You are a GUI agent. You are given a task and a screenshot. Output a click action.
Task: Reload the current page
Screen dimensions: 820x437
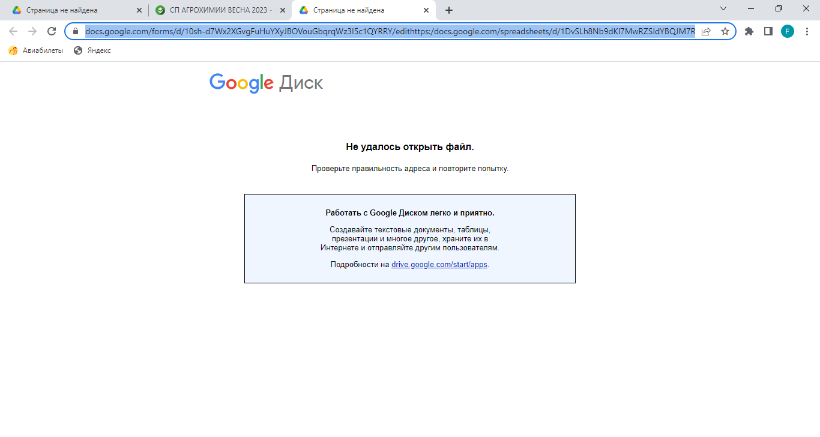51,31
